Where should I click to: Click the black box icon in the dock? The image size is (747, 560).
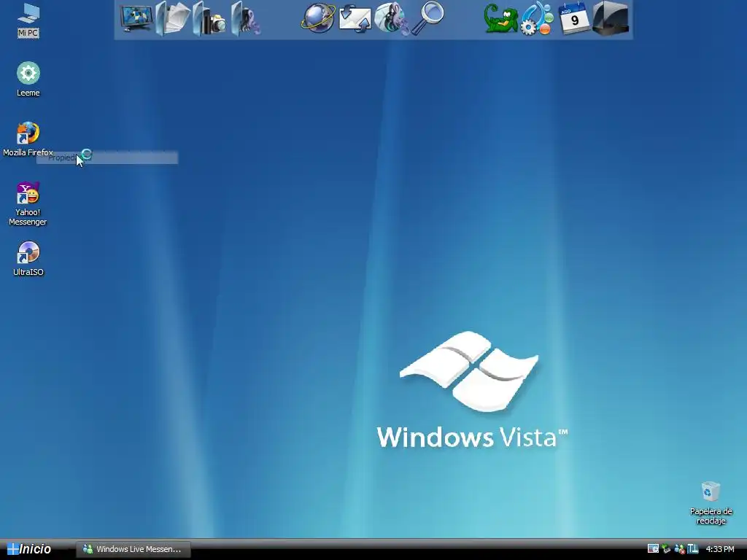[x=611, y=18]
